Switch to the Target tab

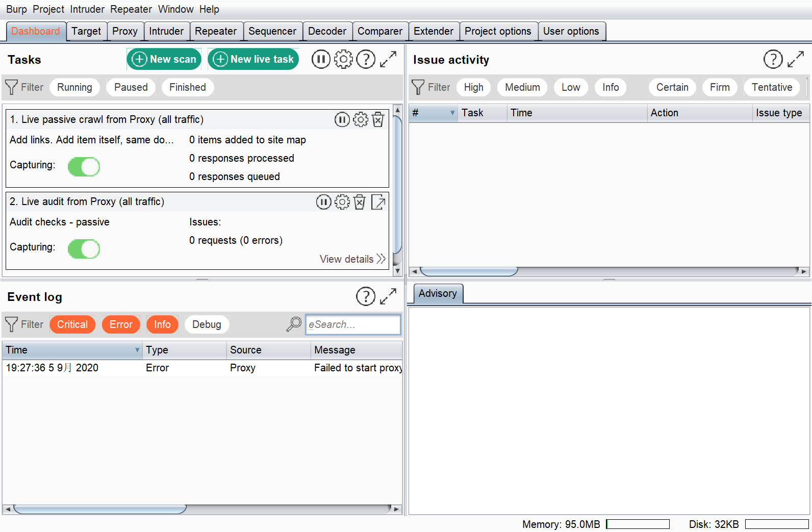86,31
